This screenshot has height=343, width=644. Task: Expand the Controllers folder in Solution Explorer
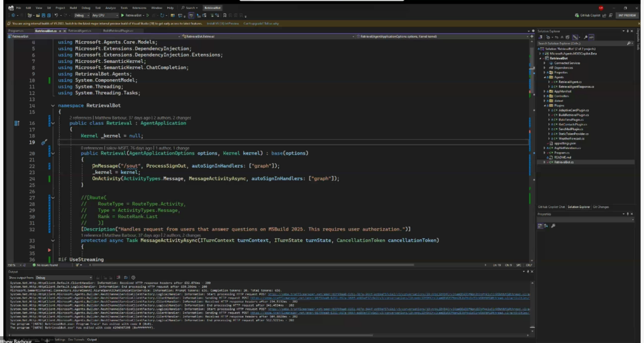545,96
